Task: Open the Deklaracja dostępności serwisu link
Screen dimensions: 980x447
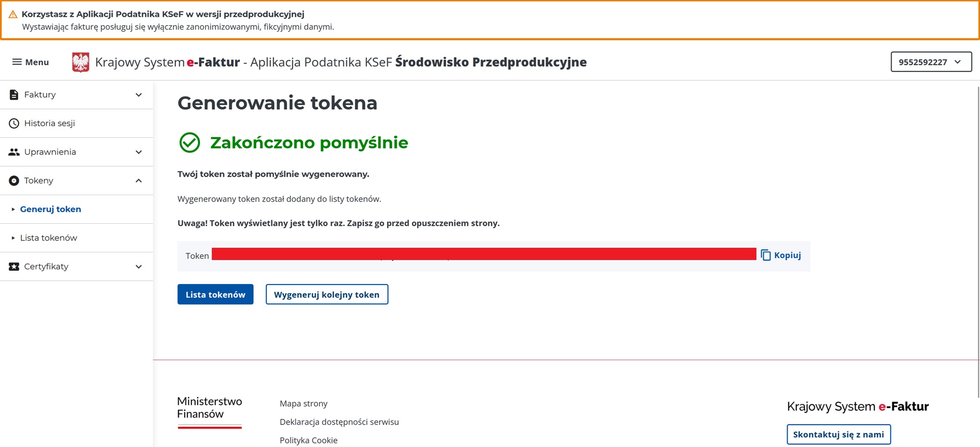Action: 339,422
